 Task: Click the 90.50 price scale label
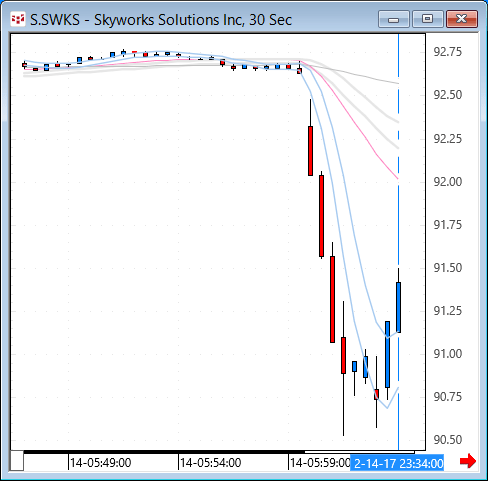point(448,440)
